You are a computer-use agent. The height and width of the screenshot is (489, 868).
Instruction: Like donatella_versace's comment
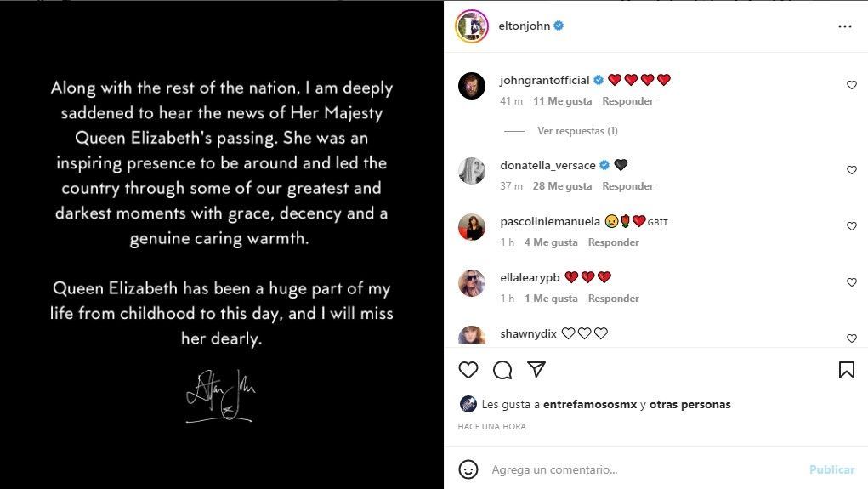[x=851, y=170]
